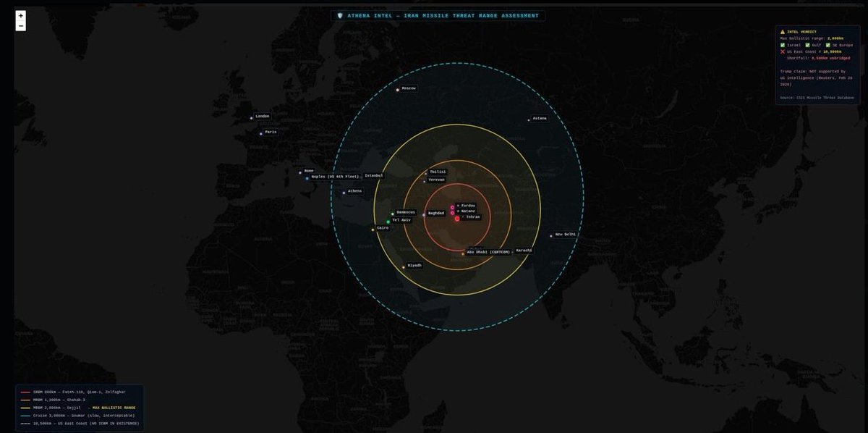Click the New Delhi map label
Viewport: 868px width, 433px height.
click(x=565, y=234)
